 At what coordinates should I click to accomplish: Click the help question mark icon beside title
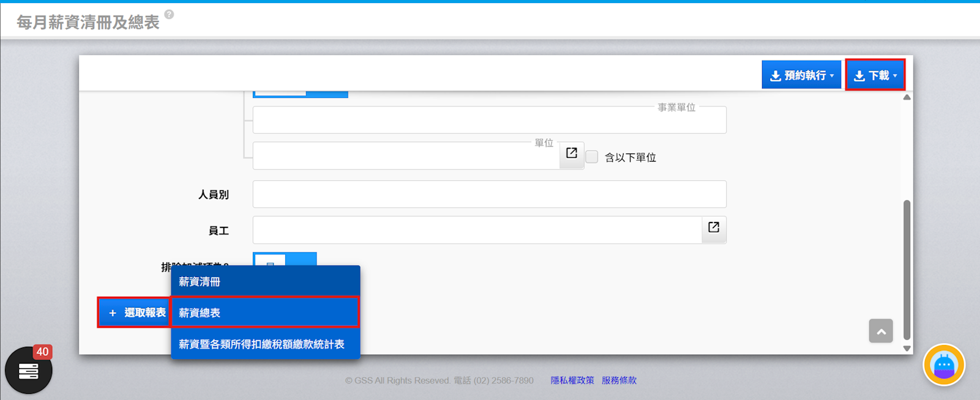169,14
